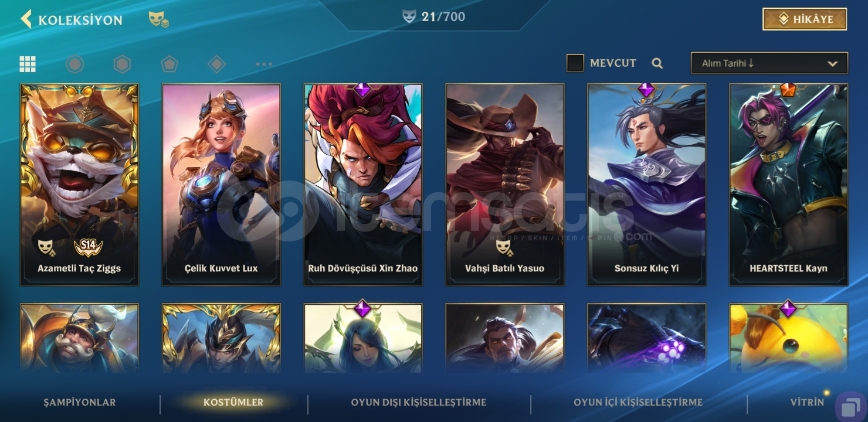
Task: Enable the Mevcut checkbox
Action: [575, 63]
